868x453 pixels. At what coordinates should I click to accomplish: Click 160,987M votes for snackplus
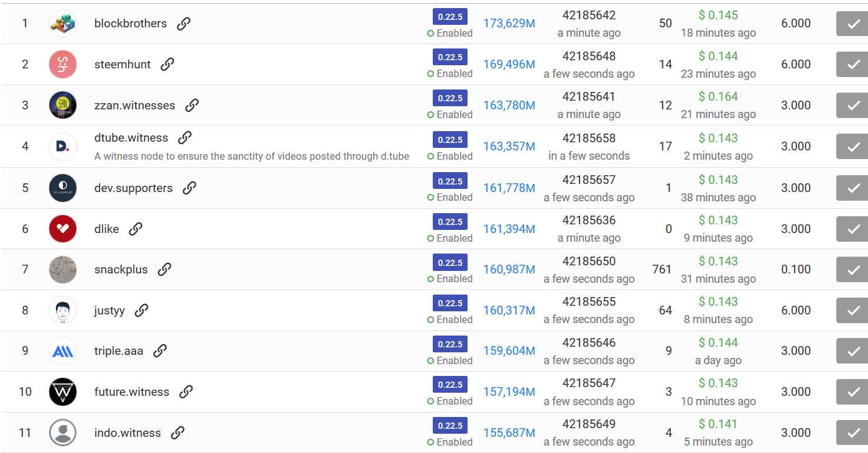509,269
